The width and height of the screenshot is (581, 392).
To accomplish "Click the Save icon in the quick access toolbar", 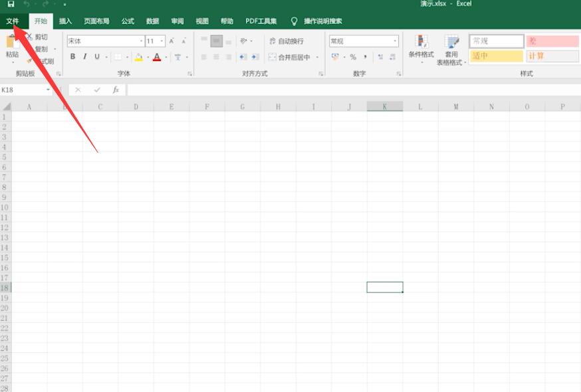I will tap(11, 4).
